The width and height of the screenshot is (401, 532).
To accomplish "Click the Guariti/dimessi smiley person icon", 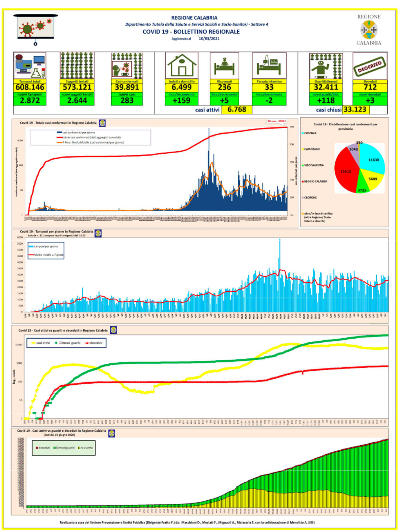I will pos(326,66).
